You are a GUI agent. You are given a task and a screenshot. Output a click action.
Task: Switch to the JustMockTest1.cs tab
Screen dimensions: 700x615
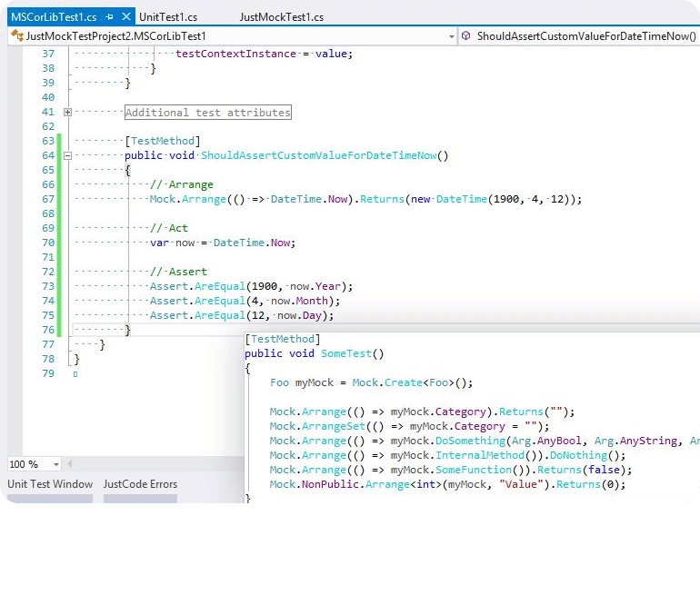point(282,17)
